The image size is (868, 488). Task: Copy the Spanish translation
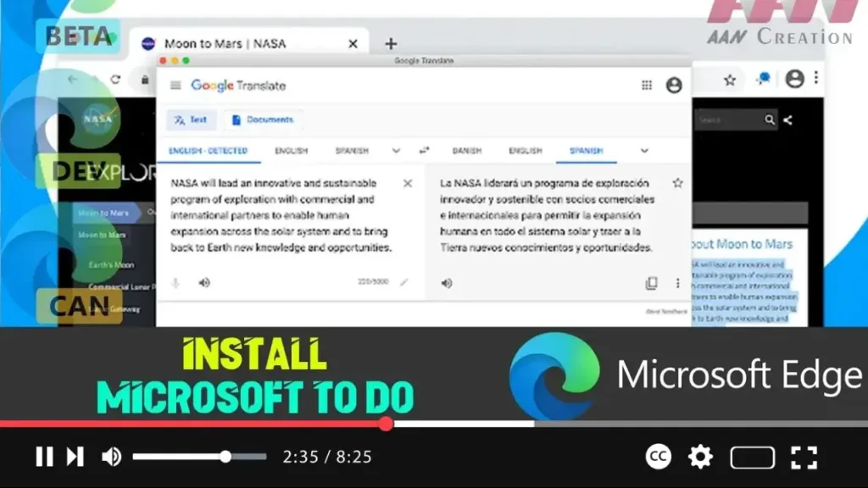pyautogui.click(x=651, y=283)
